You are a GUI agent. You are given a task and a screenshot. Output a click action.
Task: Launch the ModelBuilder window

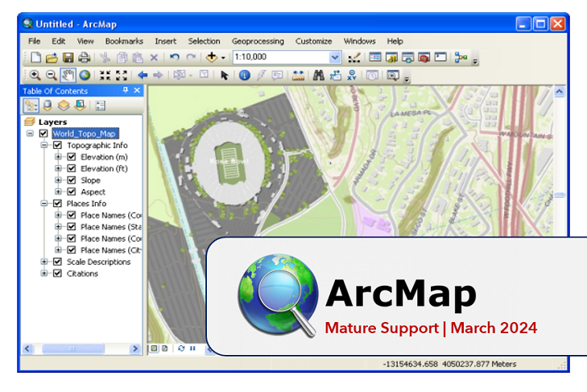click(461, 57)
